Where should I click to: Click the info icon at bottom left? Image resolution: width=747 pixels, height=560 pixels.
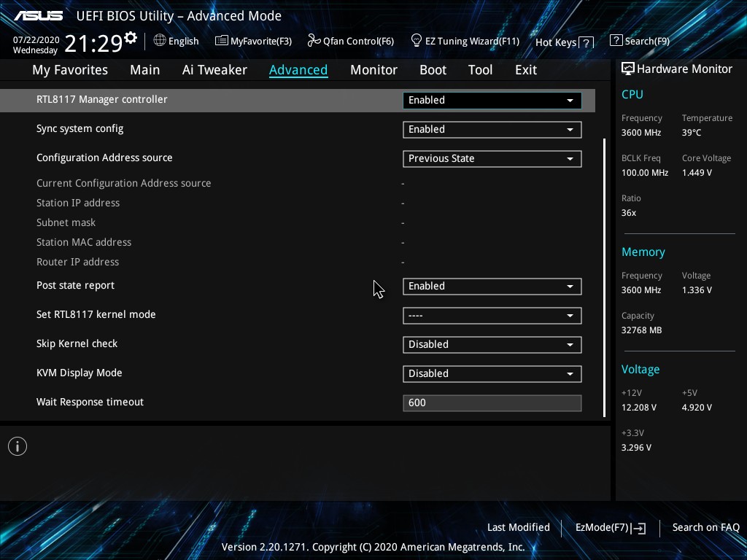[x=18, y=446]
